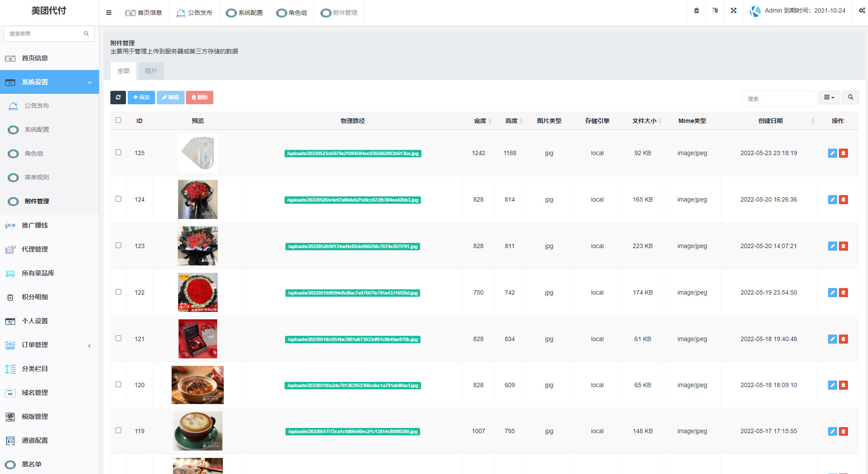Viewport: 868px width, 474px height.
Task: Check the checkbox for row ID 125
Action: [118, 152]
